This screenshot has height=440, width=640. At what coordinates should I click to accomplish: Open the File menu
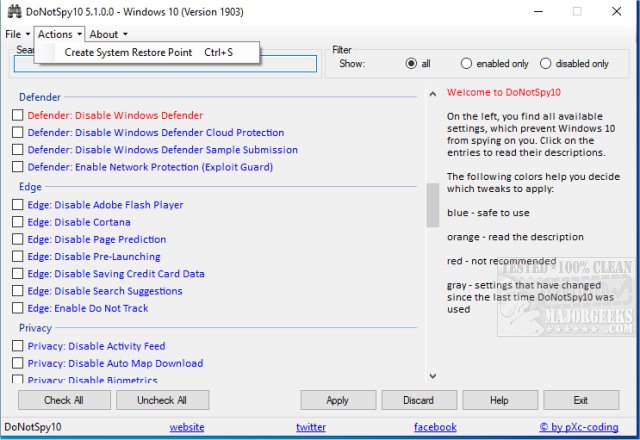click(18, 34)
